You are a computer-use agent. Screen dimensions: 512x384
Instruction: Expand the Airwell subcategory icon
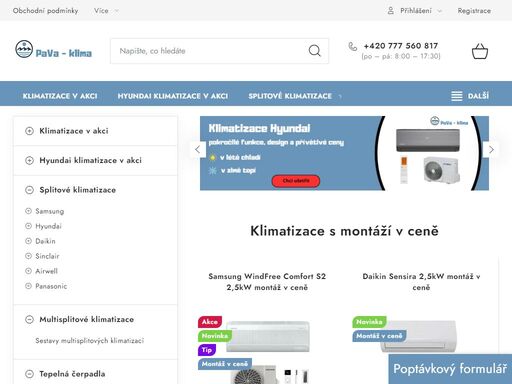click(x=28, y=271)
